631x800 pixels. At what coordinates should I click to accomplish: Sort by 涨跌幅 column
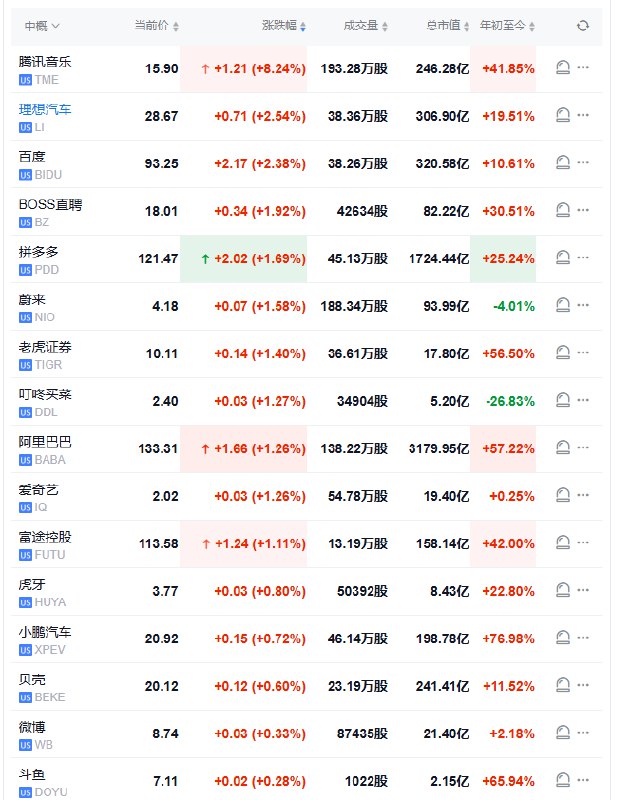(284, 26)
